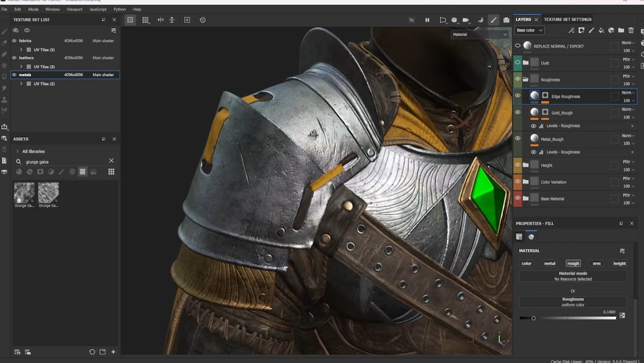Toggle symmetry mirror icon in toolbar

point(161,20)
